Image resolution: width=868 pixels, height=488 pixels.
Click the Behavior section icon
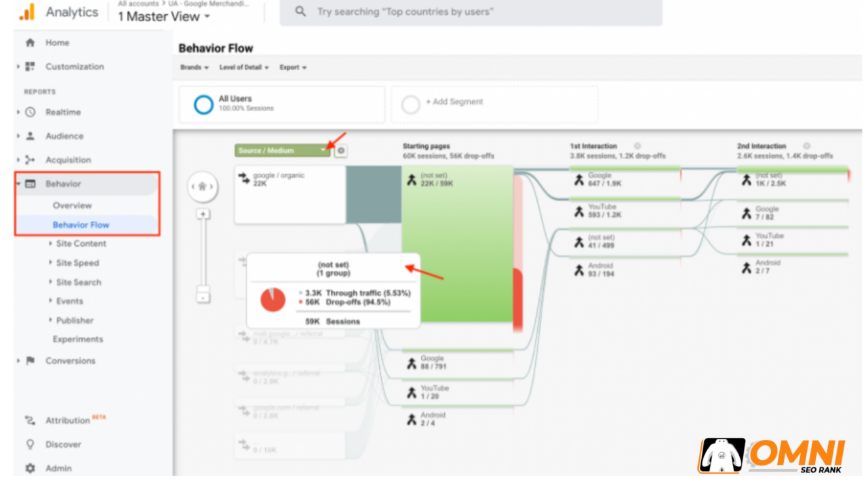(30, 184)
